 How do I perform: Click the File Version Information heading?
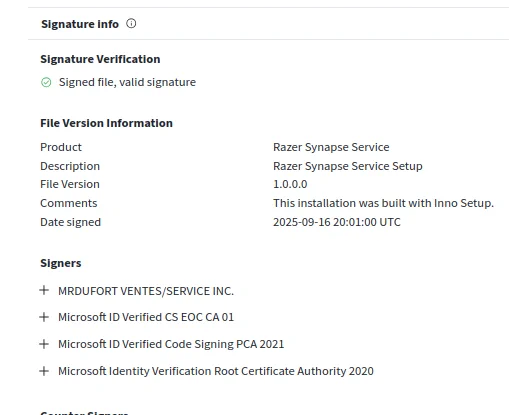pos(106,123)
